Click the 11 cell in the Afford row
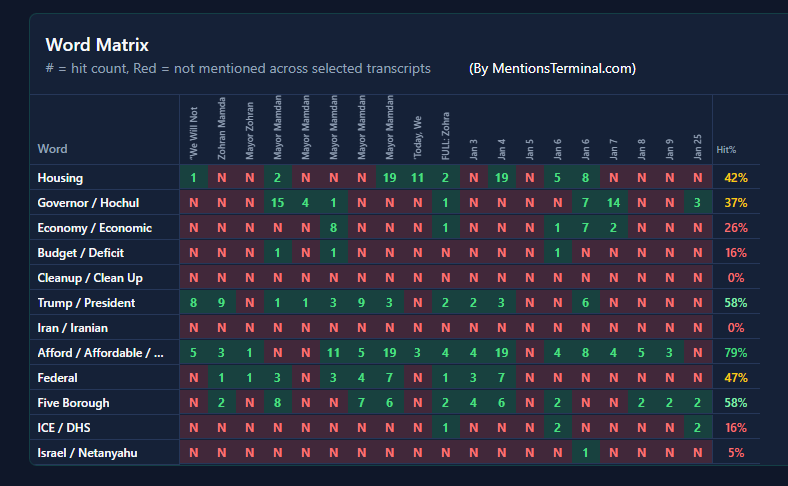Image resolution: width=788 pixels, height=486 pixels. [334, 353]
